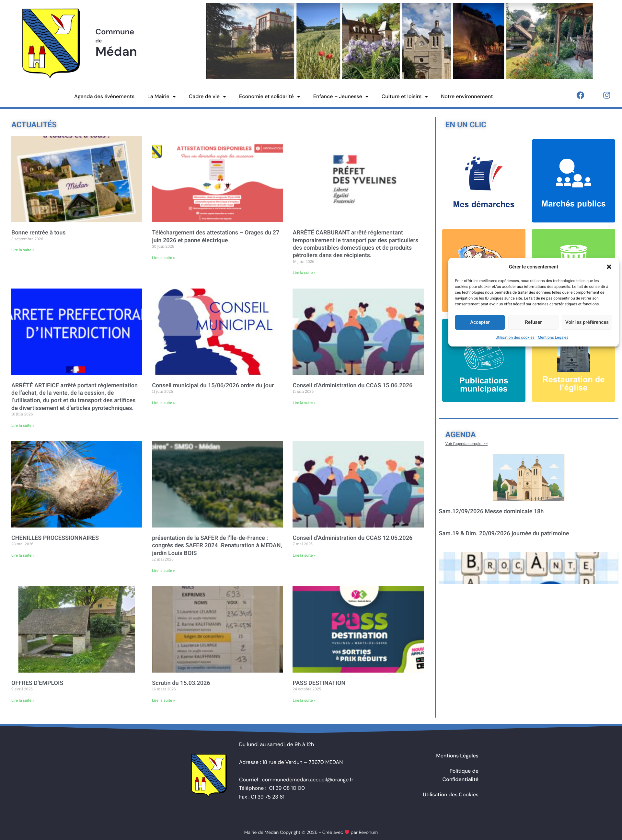Expand the Cadre de vie menu
Viewport: 622px width, 840px height.
coord(207,96)
